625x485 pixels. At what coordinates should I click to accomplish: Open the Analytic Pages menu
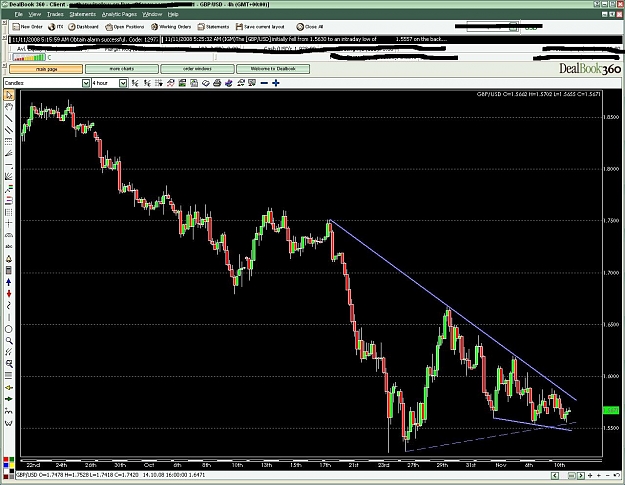point(119,14)
